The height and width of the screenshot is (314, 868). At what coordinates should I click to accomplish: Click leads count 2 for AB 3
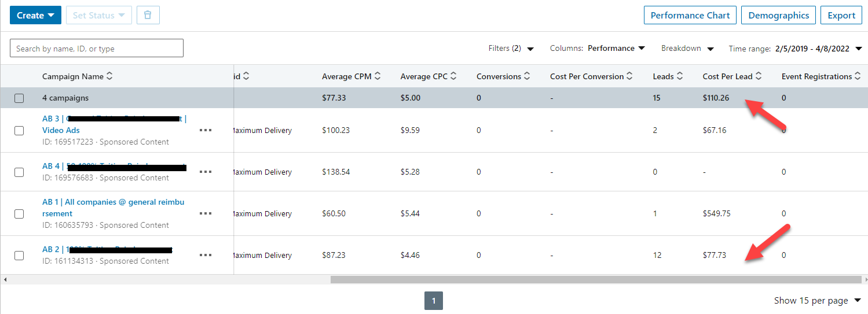tap(655, 130)
